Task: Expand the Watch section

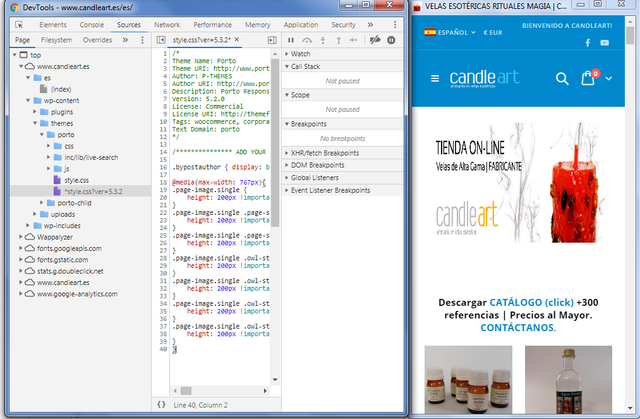Action: pos(342,54)
